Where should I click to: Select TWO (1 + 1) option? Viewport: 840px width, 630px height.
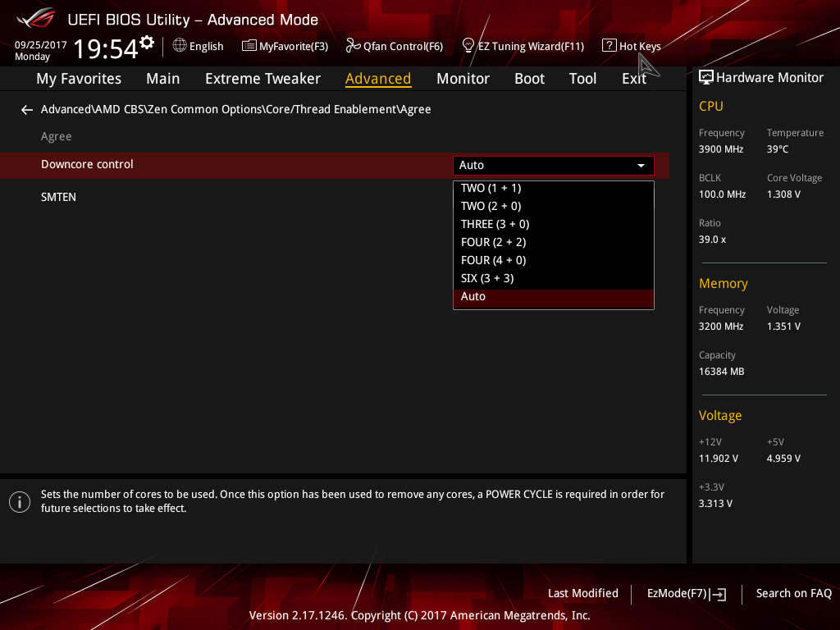(554, 188)
